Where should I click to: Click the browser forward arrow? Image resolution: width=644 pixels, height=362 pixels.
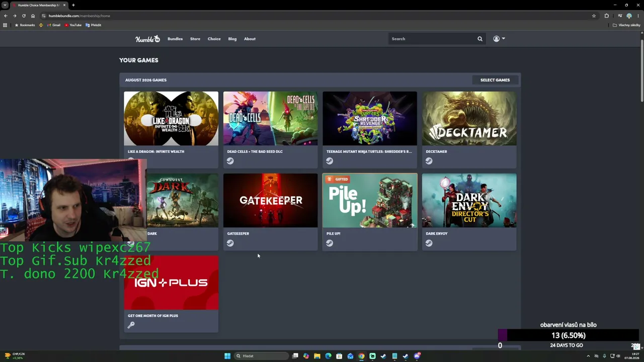[15, 16]
